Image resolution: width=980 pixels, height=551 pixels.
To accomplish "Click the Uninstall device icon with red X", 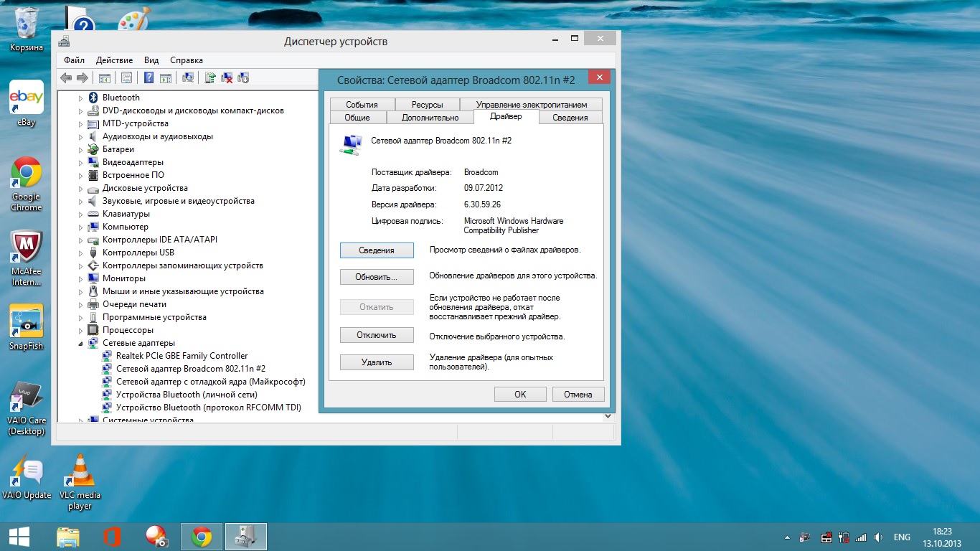I will 227,77.
